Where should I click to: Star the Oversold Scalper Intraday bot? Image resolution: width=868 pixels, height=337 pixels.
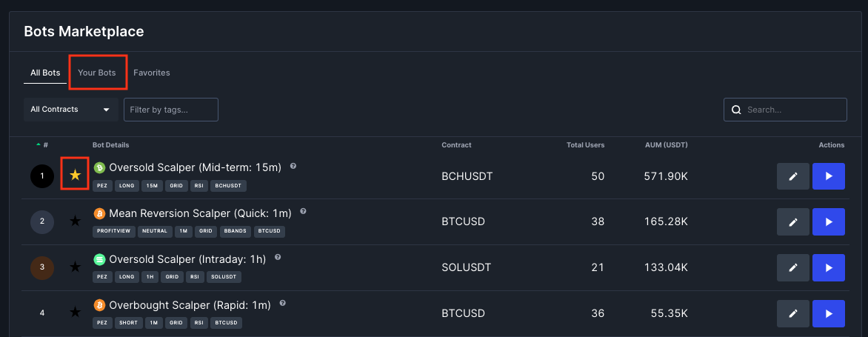tap(75, 267)
